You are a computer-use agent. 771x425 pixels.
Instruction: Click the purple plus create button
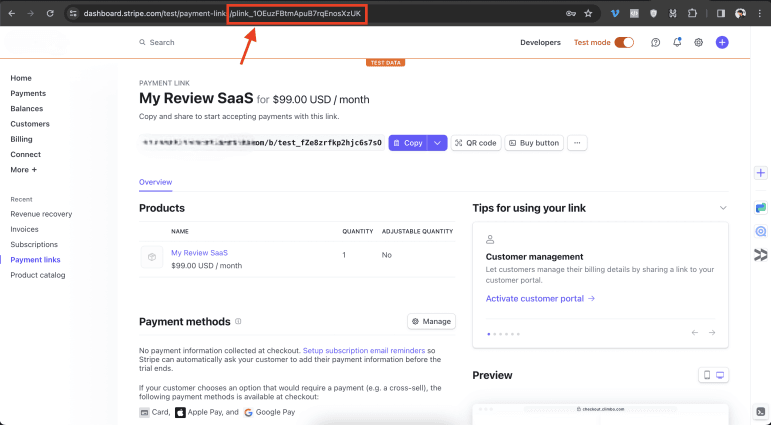tap(722, 43)
